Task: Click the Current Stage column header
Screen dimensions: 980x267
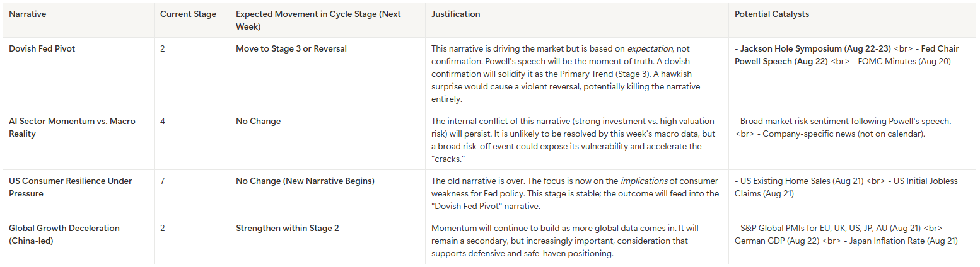Action: coord(188,14)
